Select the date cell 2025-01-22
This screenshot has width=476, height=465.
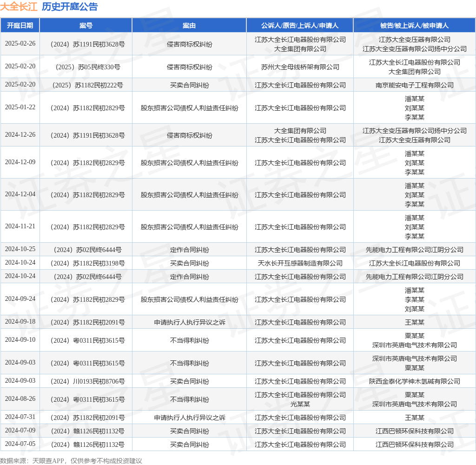[20, 107]
